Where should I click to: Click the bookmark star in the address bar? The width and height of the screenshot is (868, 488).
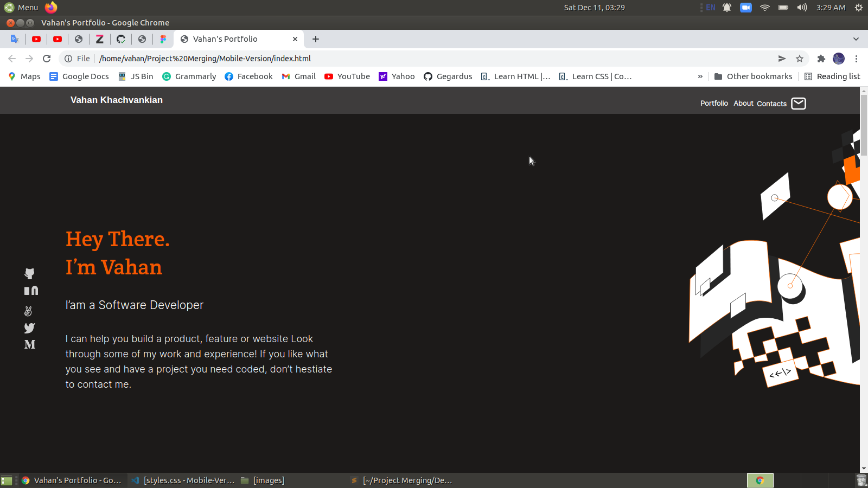(x=800, y=59)
